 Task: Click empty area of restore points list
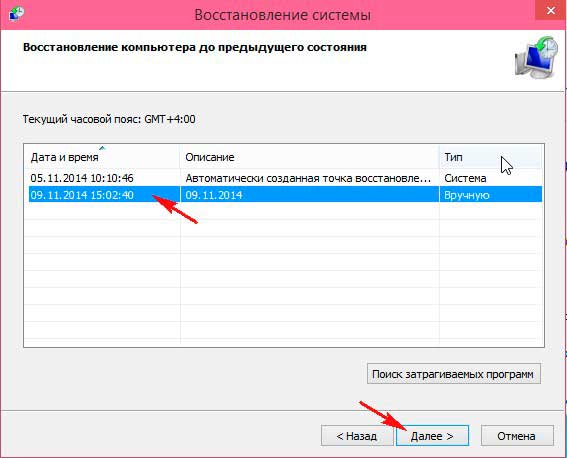[x=284, y=271]
